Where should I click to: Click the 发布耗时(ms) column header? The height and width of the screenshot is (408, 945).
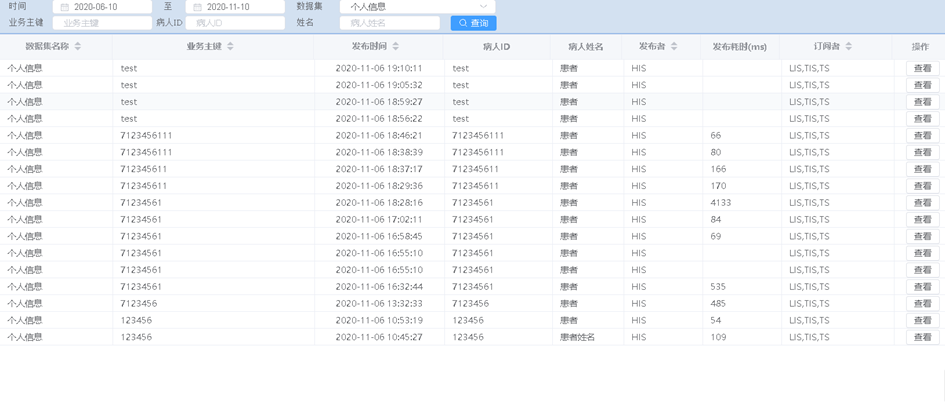click(x=740, y=46)
